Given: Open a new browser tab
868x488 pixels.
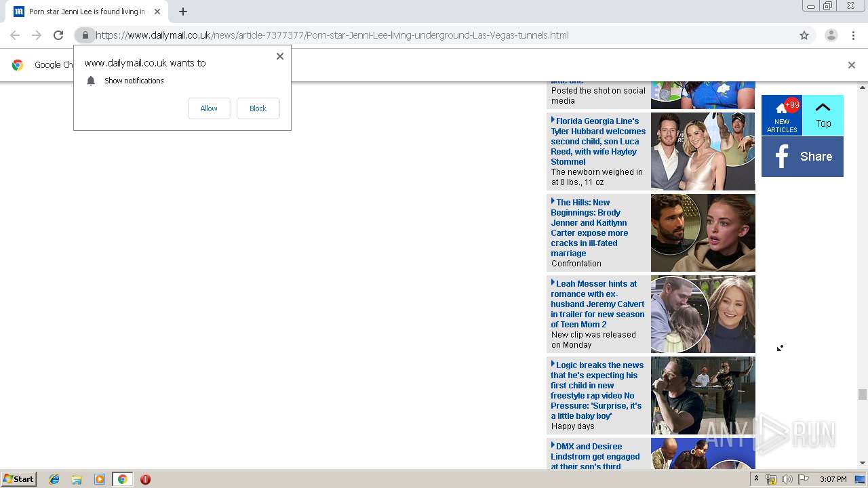Looking at the screenshot, I should (x=183, y=12).
